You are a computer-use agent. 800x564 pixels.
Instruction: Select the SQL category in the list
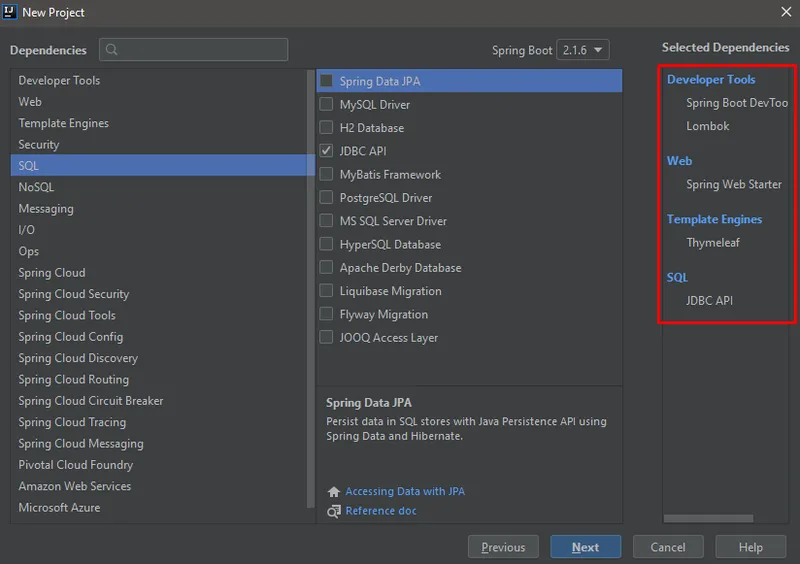tap(159, 165)
